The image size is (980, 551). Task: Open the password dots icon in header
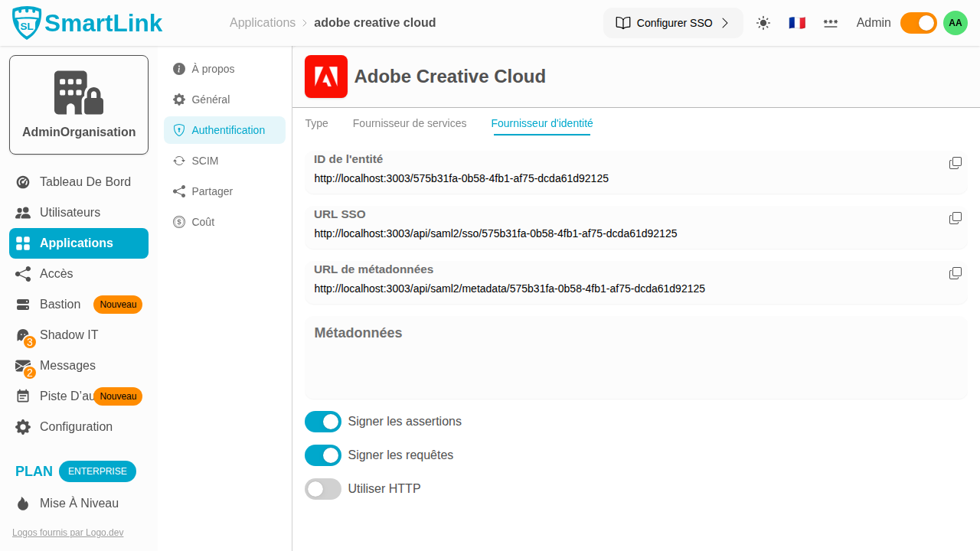(830, 23)
